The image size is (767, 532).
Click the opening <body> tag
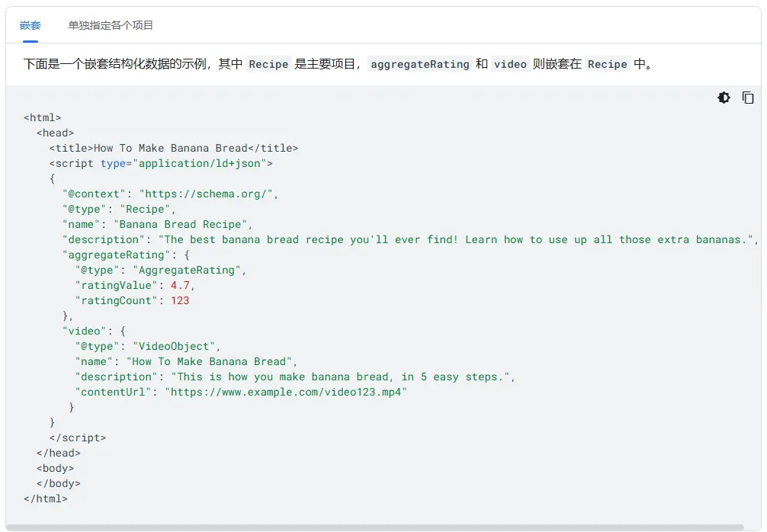pos(55,469)
